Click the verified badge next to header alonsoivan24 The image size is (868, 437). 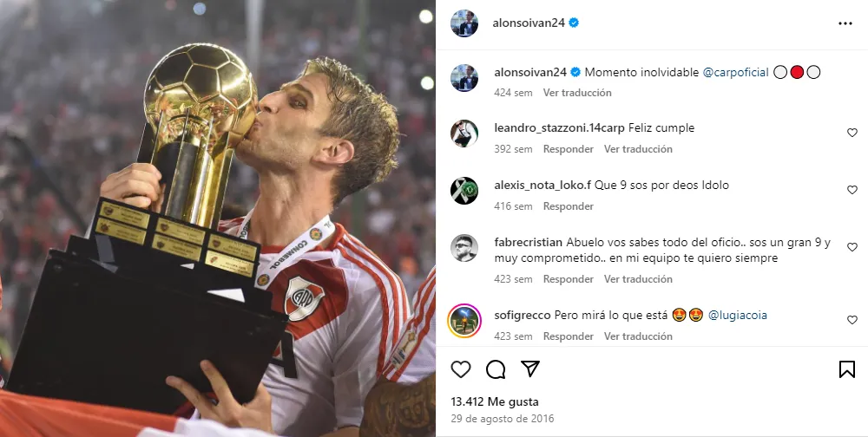click(574, 23)
